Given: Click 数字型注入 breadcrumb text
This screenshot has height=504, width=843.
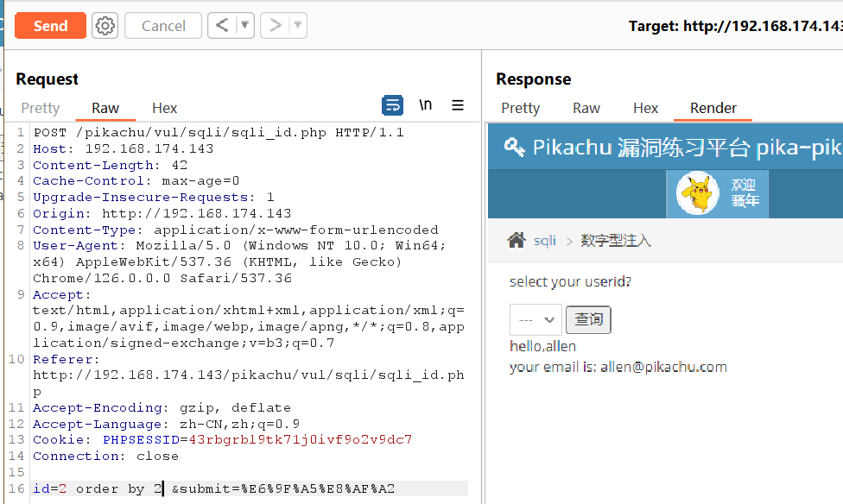Looking at the screenshot, I should 616,241.
